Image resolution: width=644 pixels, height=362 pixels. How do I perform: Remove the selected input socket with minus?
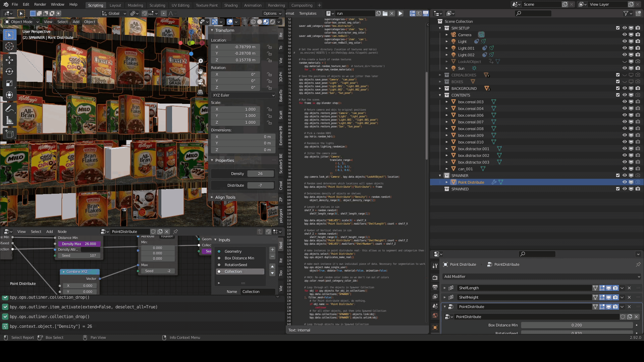pos(272,256)
